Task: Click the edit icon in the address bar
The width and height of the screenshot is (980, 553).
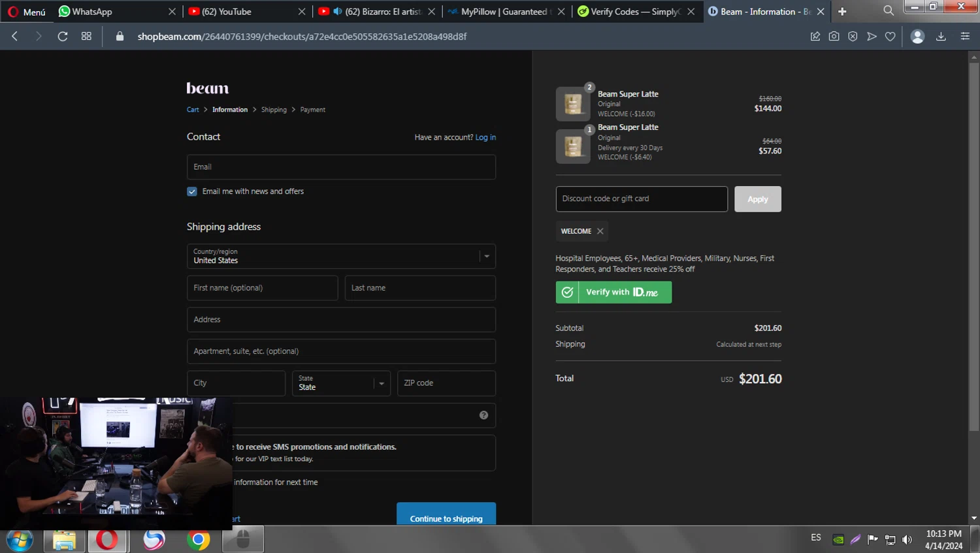Action: coord(815,37)
